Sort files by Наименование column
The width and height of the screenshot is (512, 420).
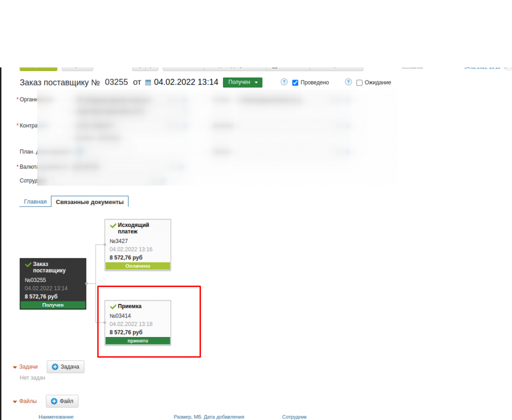[x=55, y=416]
